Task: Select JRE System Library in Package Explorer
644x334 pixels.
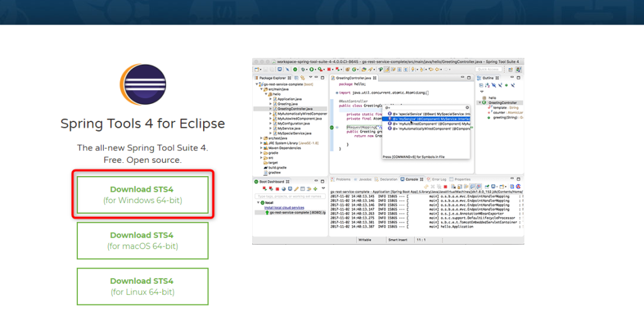Action: (x=292, y=143)
